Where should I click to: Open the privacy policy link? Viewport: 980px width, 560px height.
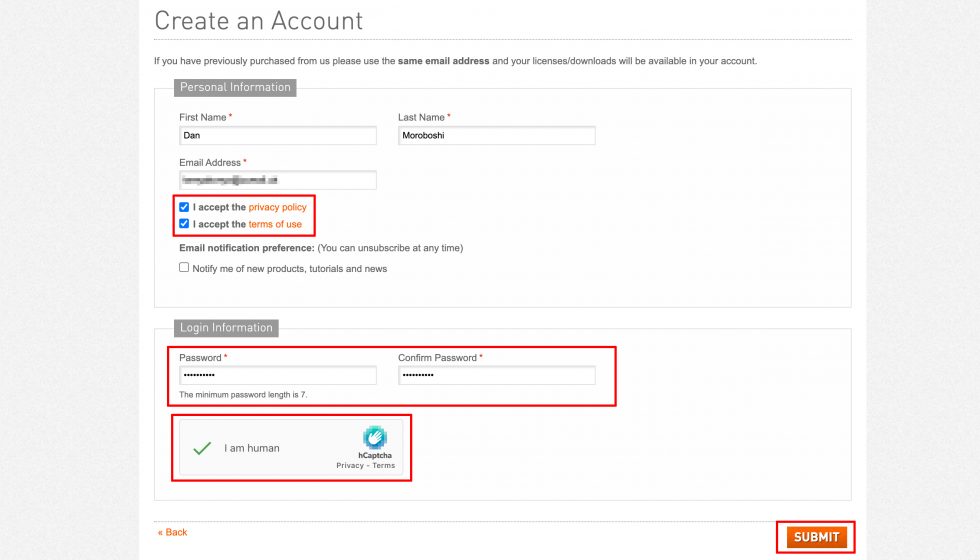point(277,207)
